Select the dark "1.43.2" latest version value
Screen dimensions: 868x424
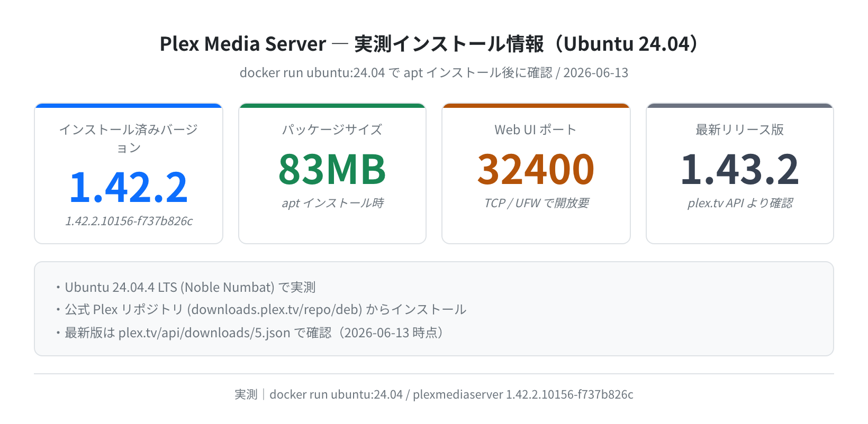(x=740, y=169)
